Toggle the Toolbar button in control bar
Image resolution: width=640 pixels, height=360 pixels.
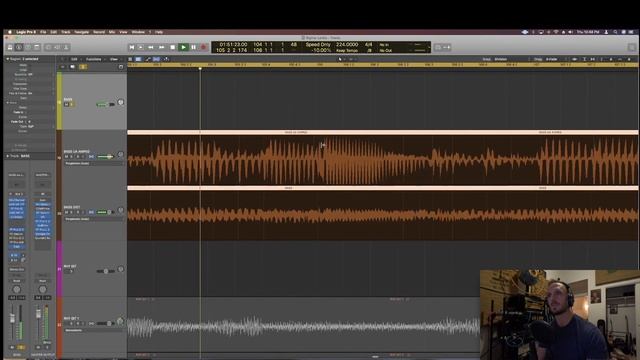(x=37, y=47)
